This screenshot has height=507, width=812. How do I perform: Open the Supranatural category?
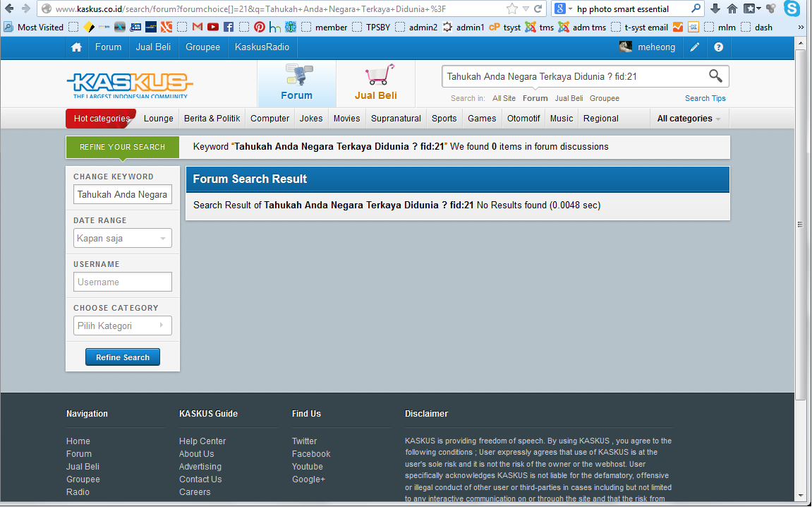pos(396,118)
